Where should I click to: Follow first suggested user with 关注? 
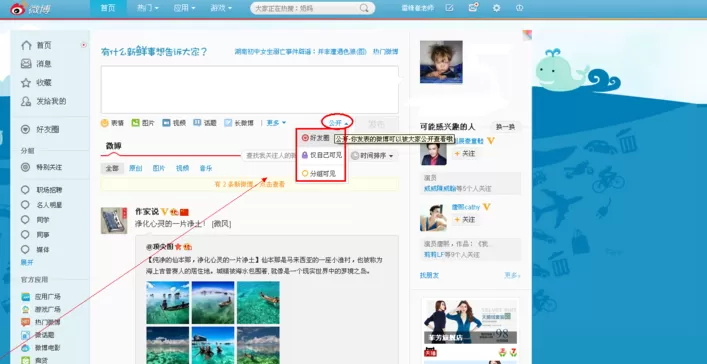point(465,154)
